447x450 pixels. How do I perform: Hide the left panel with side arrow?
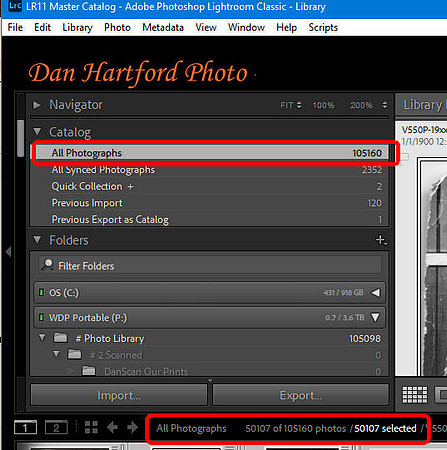pyautogui.click(x=9, y=252)
